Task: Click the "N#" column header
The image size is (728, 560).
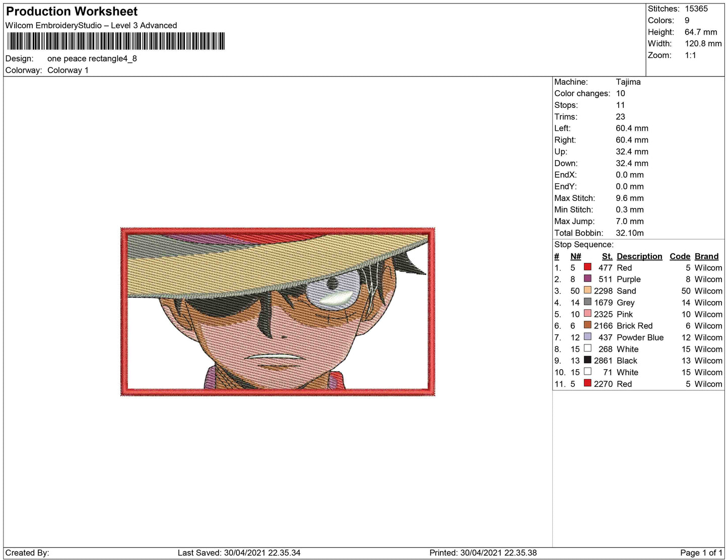Action: [575, 256]
